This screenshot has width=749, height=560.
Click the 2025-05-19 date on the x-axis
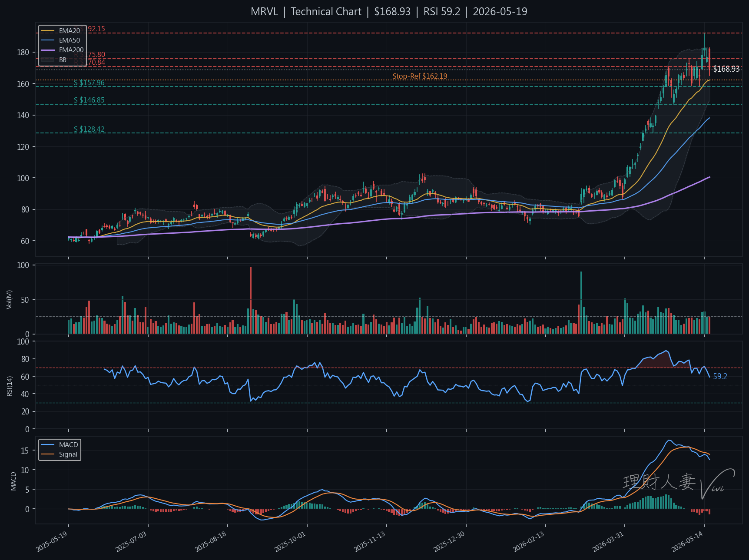(x=52, y=541)
